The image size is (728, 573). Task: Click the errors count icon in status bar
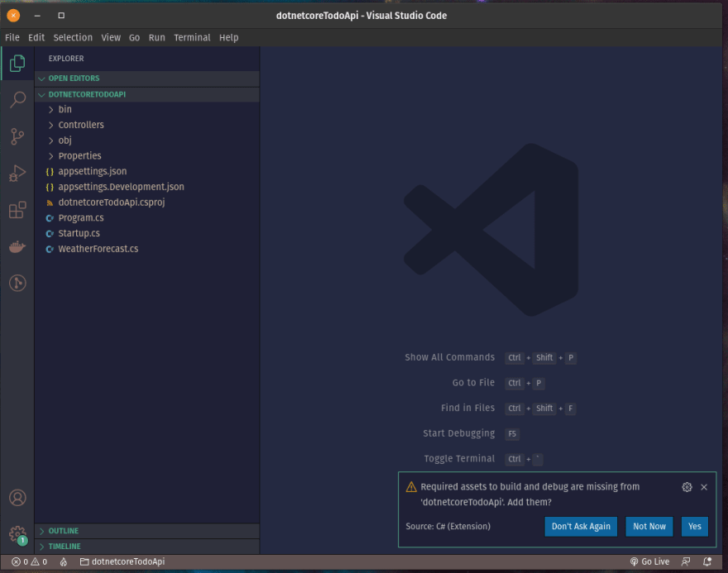point(20,562)
